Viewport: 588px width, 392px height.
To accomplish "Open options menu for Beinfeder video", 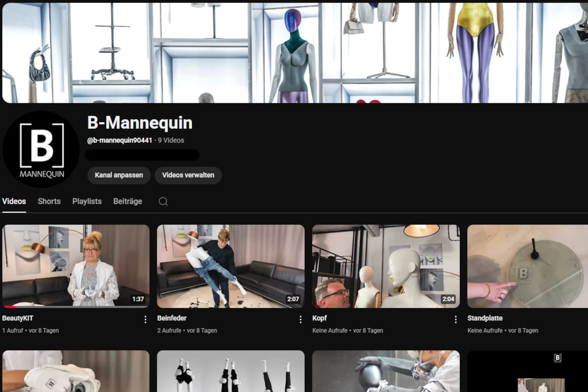I will pyautogui.click(x=301, y=319).
